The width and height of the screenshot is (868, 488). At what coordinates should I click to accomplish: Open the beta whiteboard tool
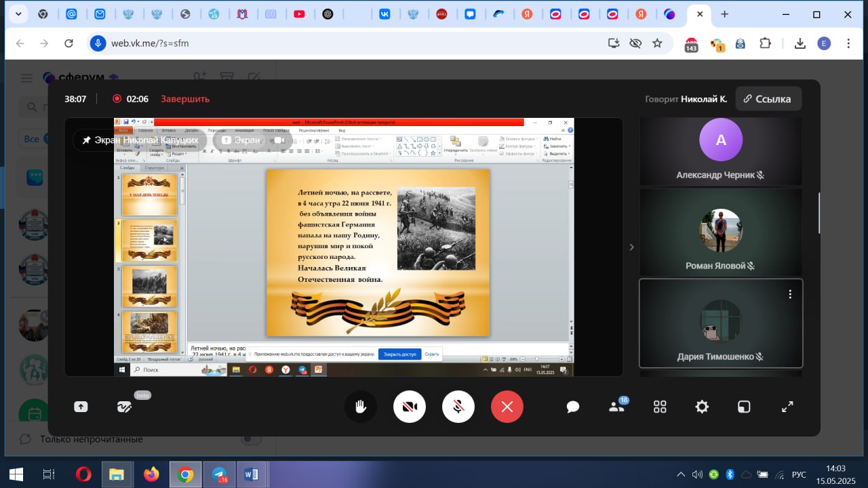(124, 407)
